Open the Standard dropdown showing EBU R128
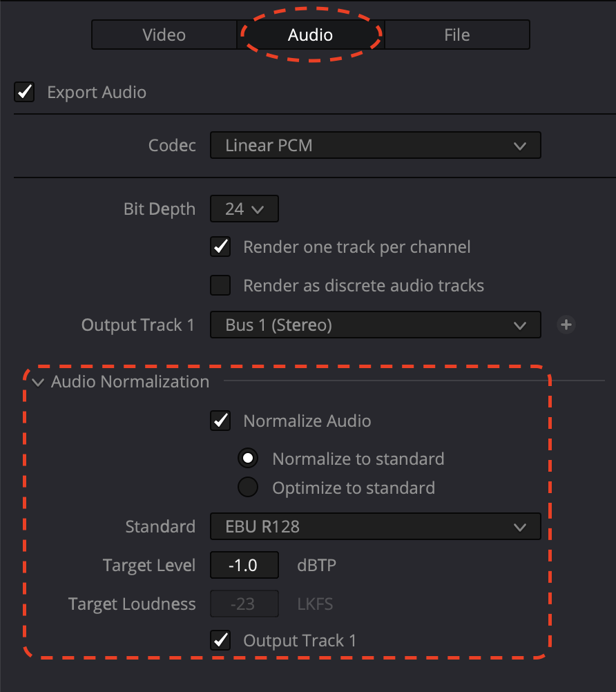616x692 pixels. pos(375,526)
